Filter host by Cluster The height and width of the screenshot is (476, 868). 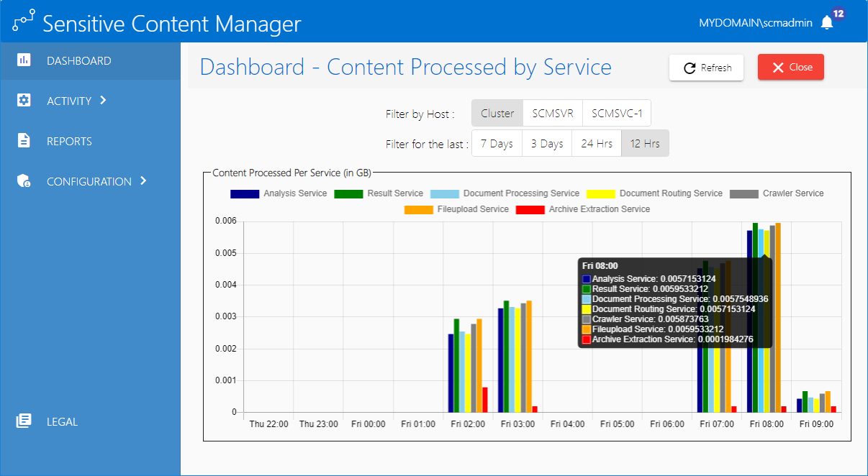click(x=497, y=113)
